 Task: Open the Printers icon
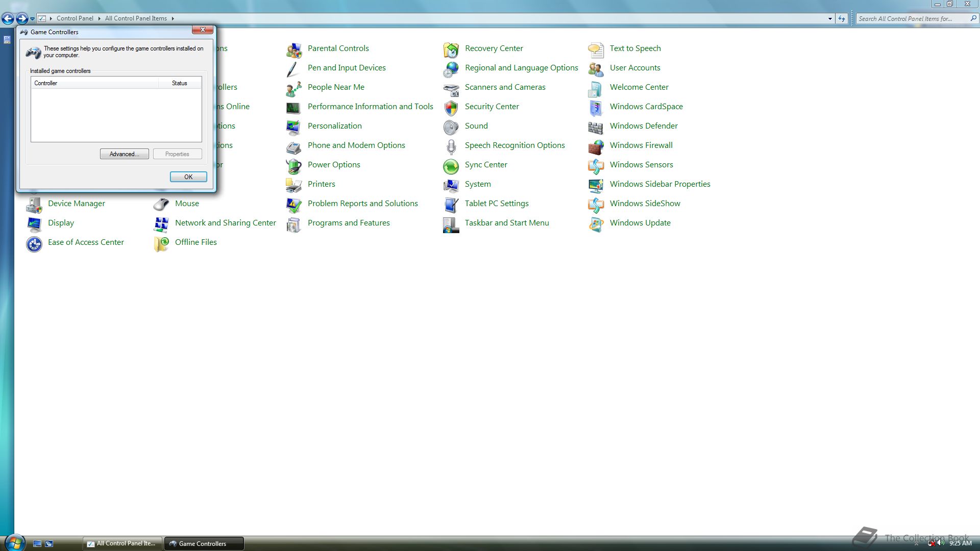click(x=293, y=185)
